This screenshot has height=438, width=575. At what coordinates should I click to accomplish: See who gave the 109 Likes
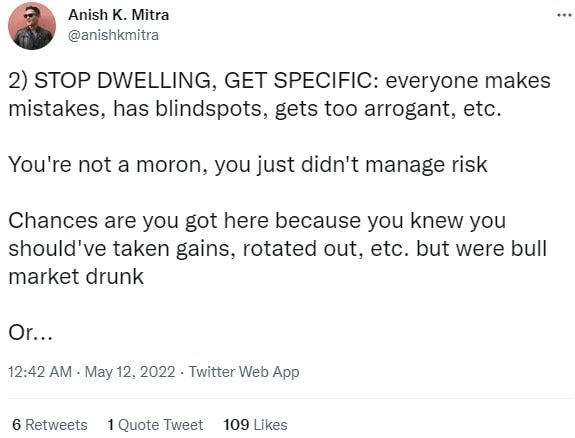(x=255, y=424)
